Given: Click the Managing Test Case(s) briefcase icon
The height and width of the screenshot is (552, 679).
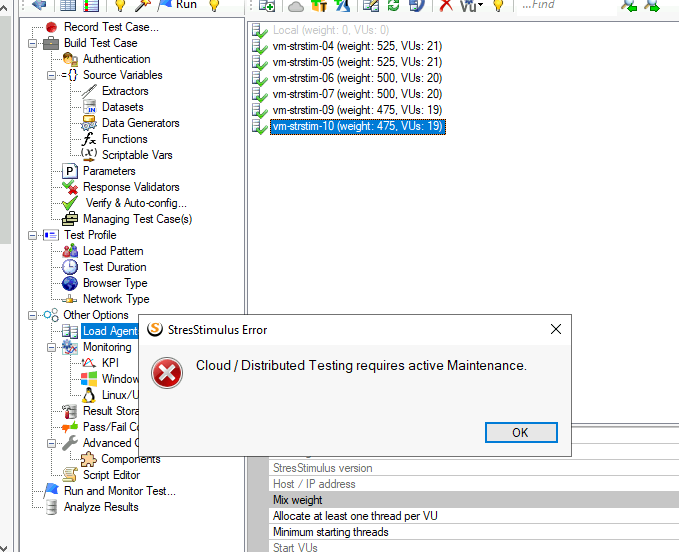Looking at the screenshot, I should point(70,219).
